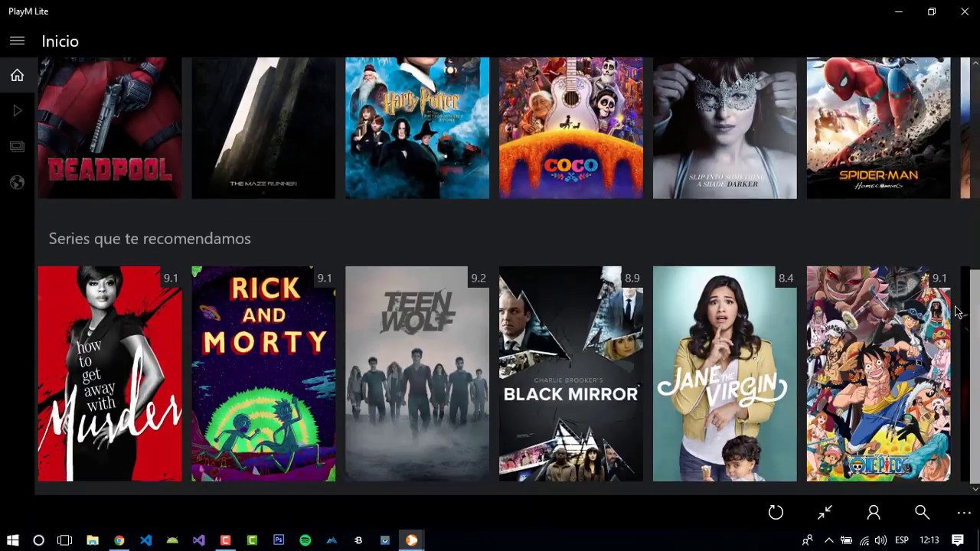Open Google Chrome from taskbar

119,540
